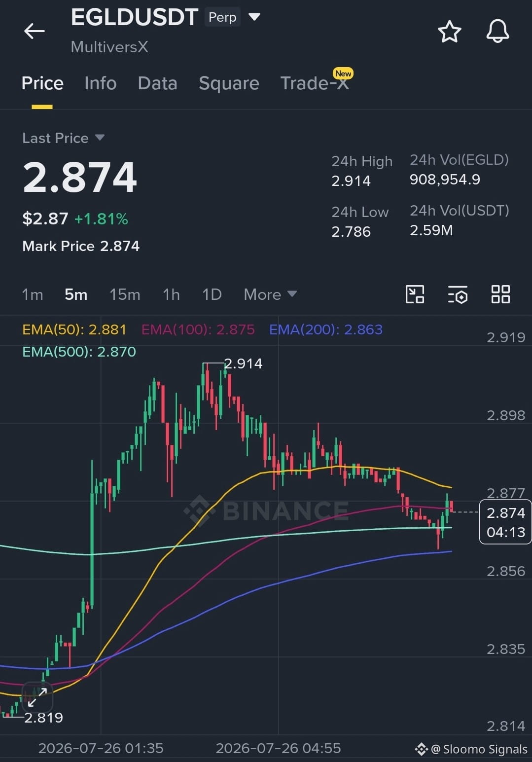Tap the EMA(200): 2.863 indicator label

[x=326, y=329]
